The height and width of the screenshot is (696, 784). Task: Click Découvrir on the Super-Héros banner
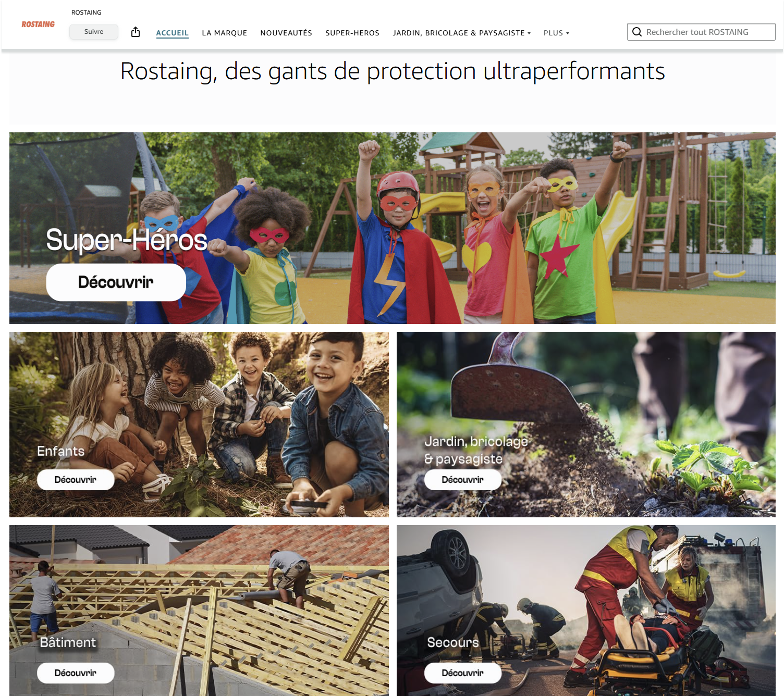pyautogui.click(x=116, y=282)
